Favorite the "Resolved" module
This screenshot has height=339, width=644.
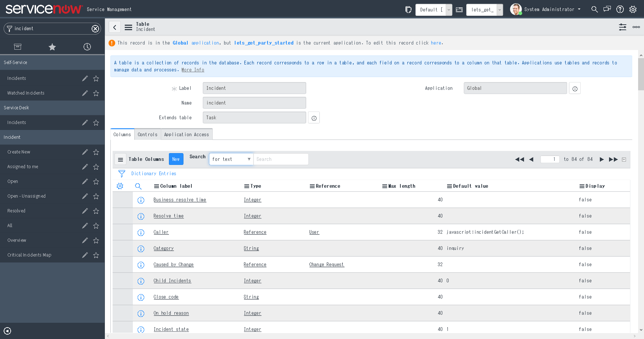[96, 211]
